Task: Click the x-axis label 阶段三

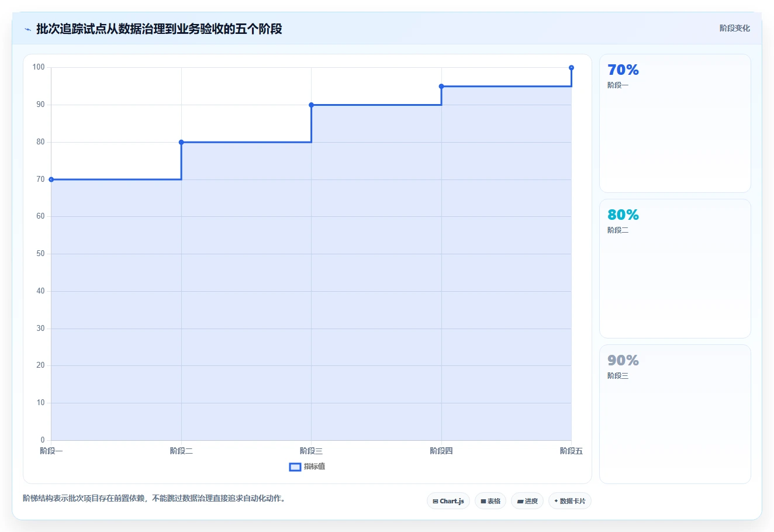Action: click(311, 451)
